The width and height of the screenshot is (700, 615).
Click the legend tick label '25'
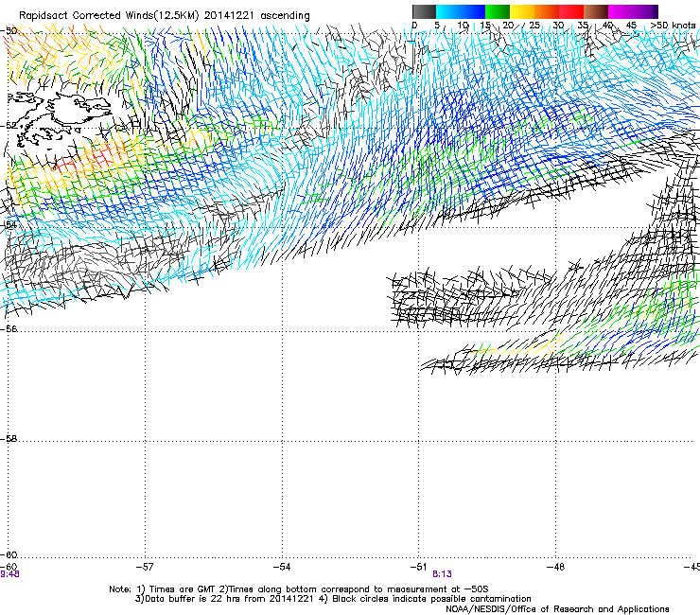pyautogui.click(x=534, y=25)
